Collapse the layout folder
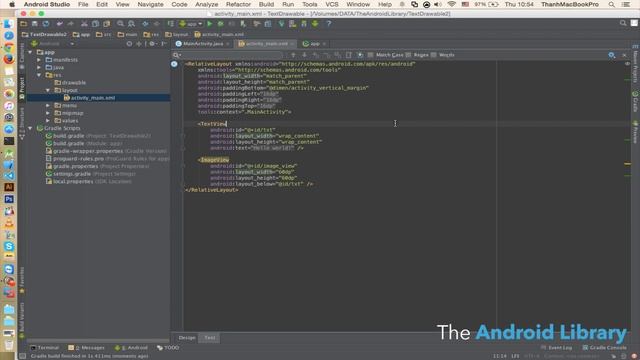This screenshot has width=640, height=360. 48,90
